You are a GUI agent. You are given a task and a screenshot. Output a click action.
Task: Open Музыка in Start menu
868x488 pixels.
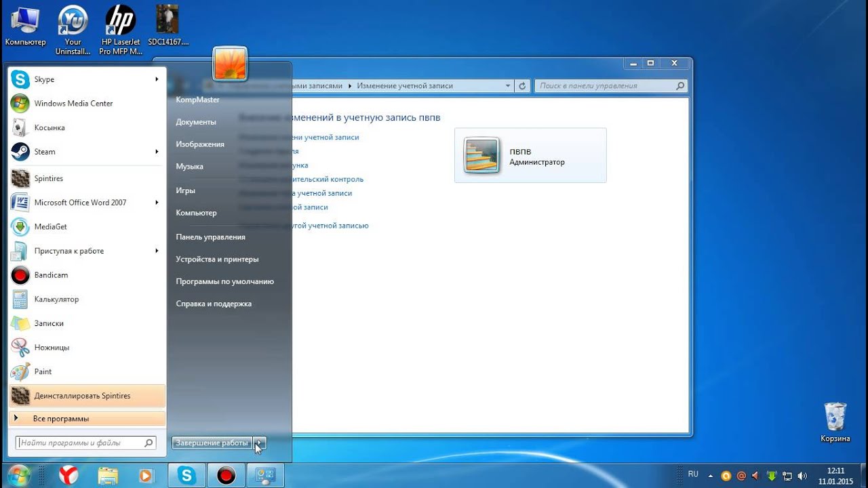[189, 167]
